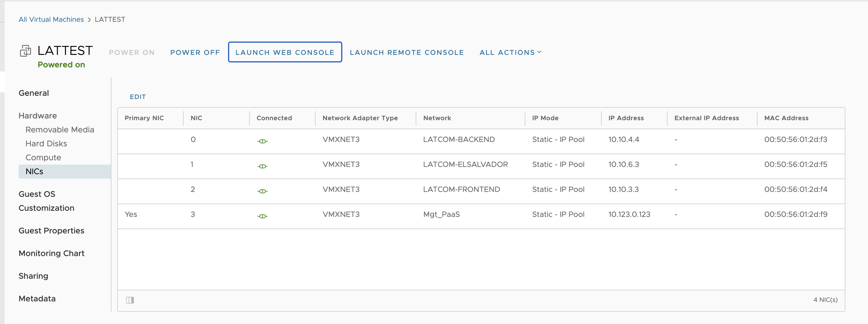Viewport: 868px width, 324px height.
Task: Click NIC number 2 cell
Action: pyautogui.click(x=193, y=189)
